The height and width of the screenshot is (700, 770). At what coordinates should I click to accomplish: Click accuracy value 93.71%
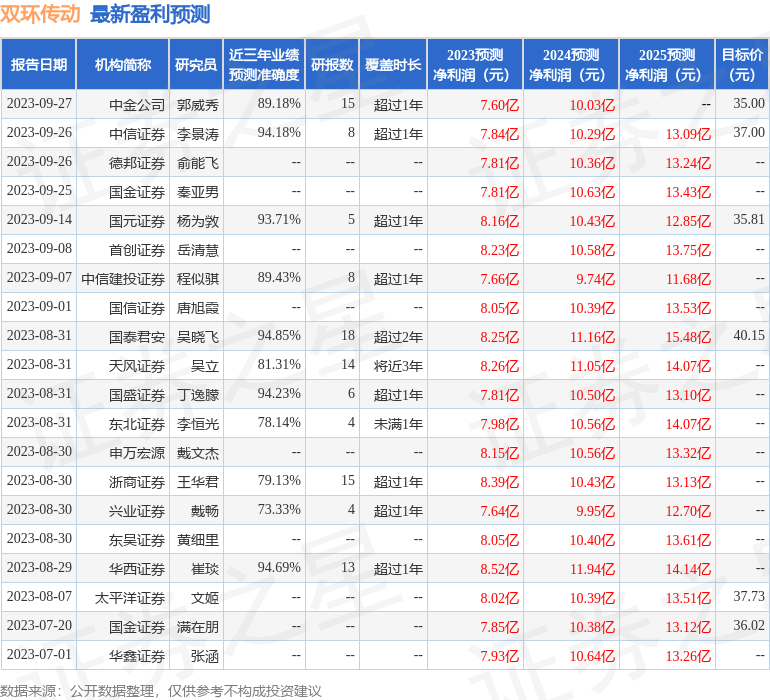pos(279,220)
